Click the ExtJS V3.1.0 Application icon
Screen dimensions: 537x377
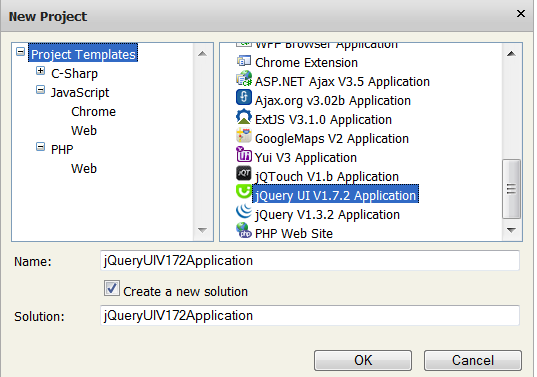[x=244, y=116]
